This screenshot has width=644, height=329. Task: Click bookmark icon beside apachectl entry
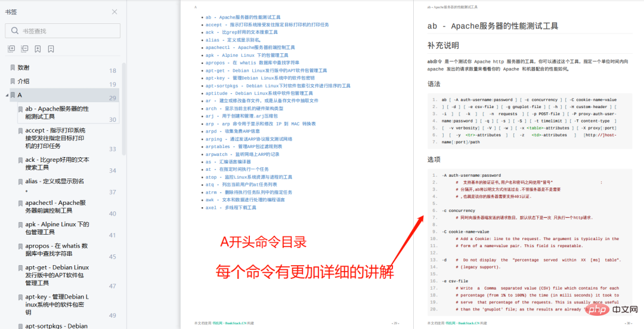(x=20, y=203)
